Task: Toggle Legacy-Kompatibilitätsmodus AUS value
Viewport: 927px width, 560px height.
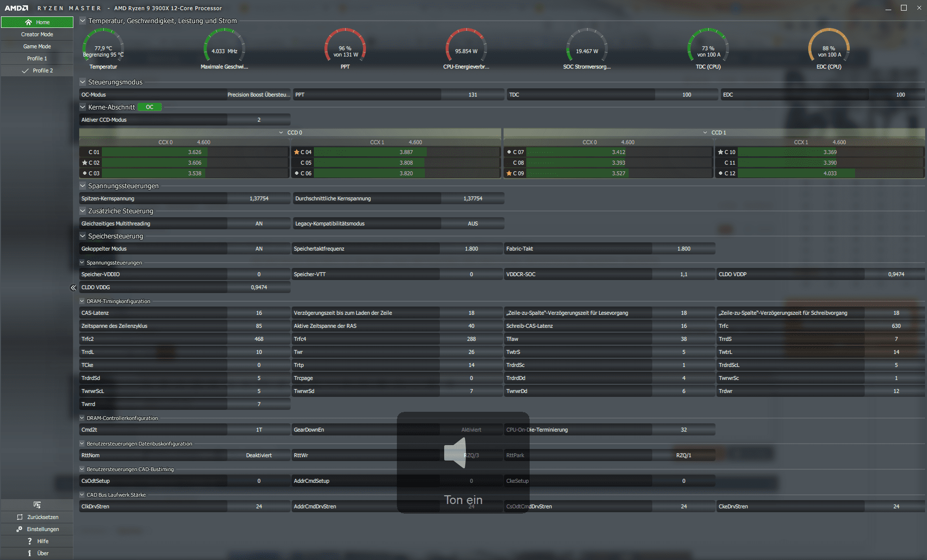Action: click(x=473, y=224)
